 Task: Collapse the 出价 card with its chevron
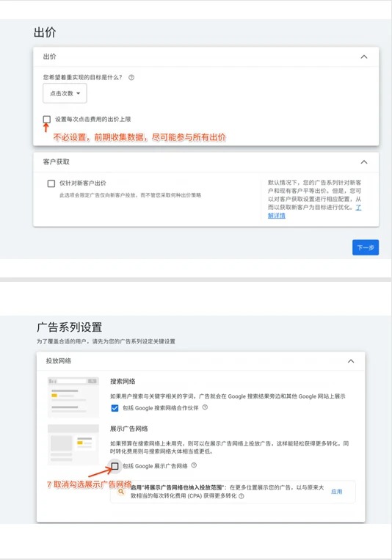tap(364, 57)
